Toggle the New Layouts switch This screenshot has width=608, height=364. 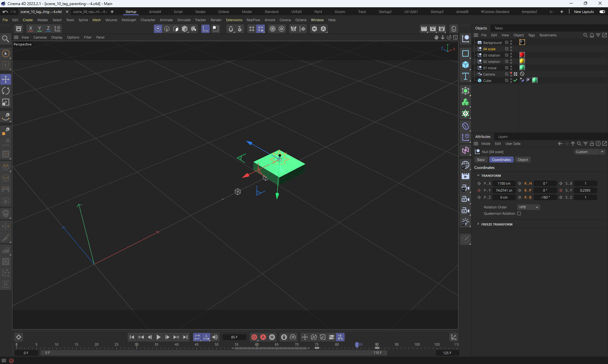(x=602, y=12)
